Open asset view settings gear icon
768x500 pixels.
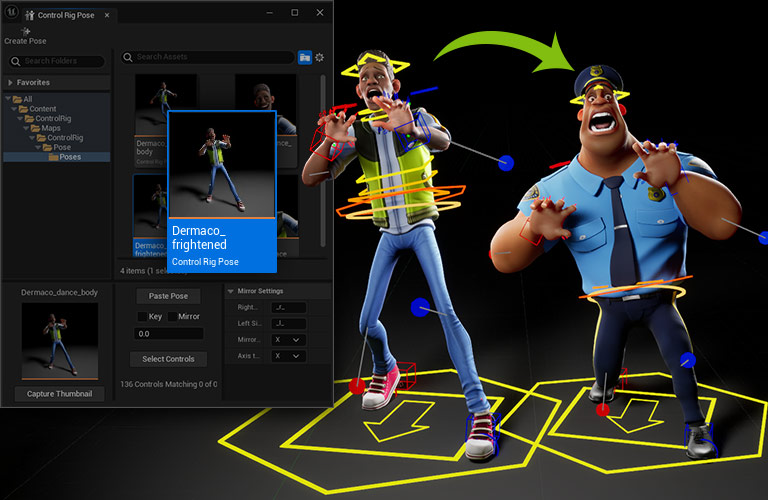click(320, 58)
